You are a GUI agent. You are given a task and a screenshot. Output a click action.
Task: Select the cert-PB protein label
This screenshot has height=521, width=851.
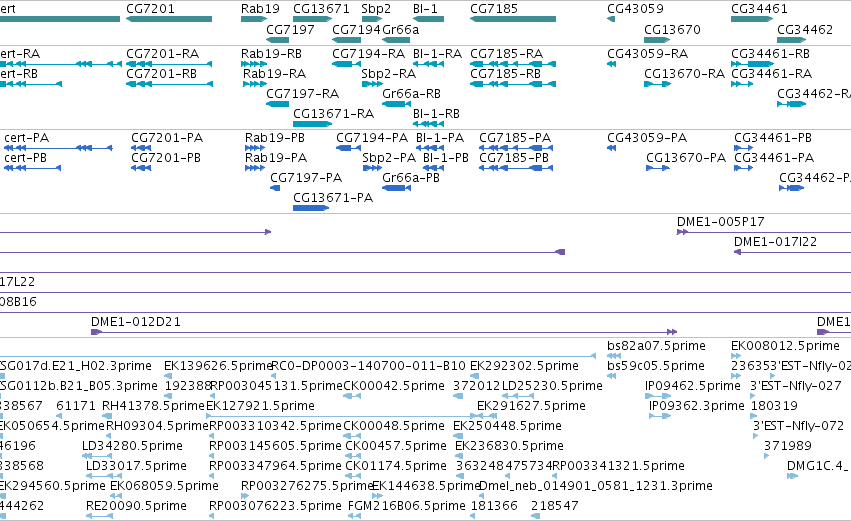tap(26, 157)
